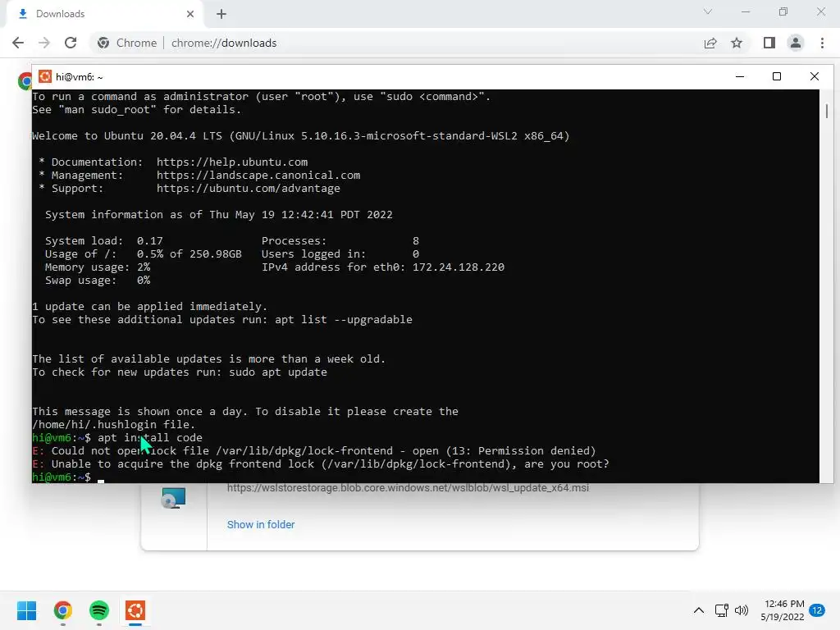Screen dimensions: 840x630
Task: Click the 'apt install code' command text
Action: point(150,438)
